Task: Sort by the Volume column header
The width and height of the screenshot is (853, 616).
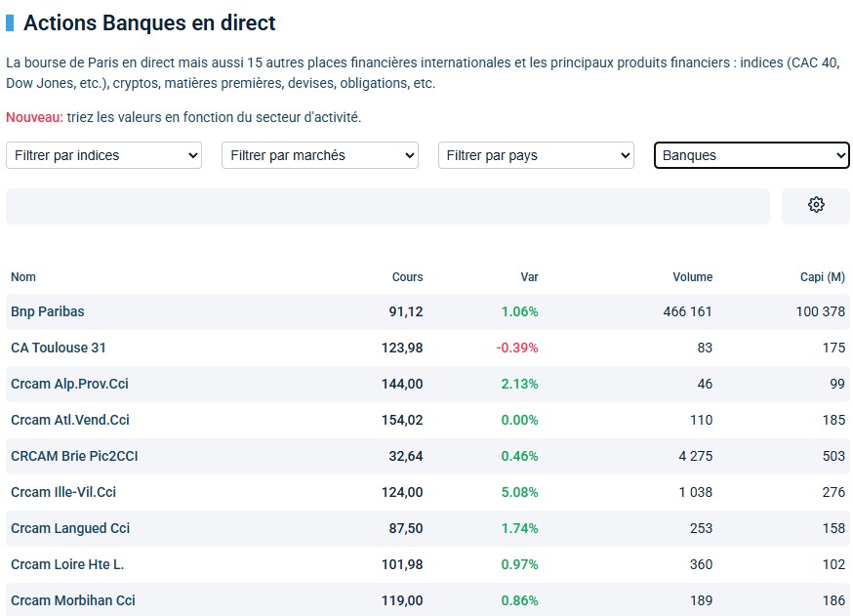Action: click(692, 277)
